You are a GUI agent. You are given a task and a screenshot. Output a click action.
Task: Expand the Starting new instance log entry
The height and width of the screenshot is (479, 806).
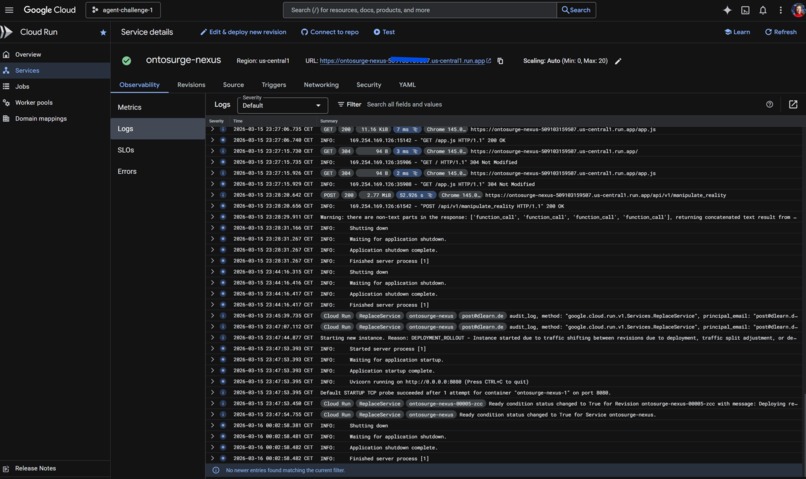212,338
